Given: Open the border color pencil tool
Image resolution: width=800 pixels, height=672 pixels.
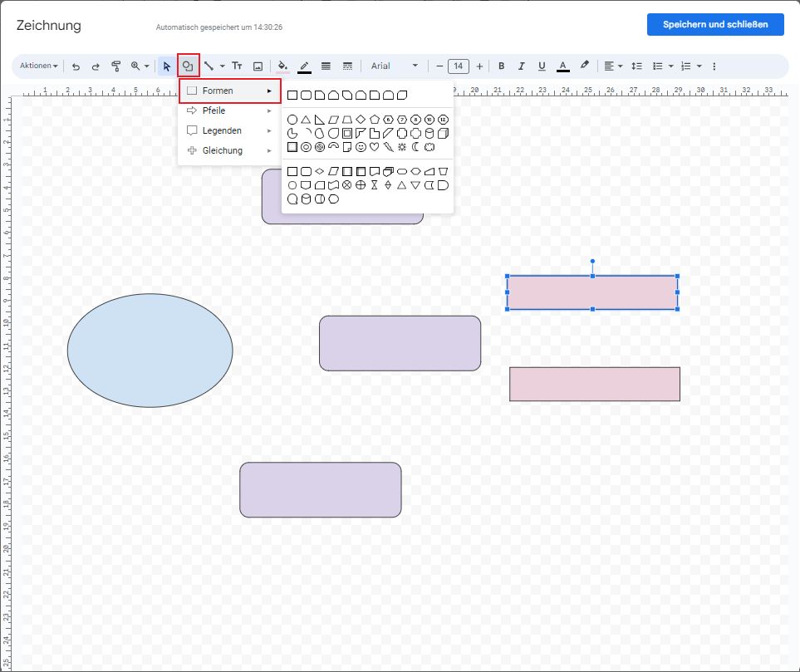Looking at the screenshot, I should pos(304,66).
